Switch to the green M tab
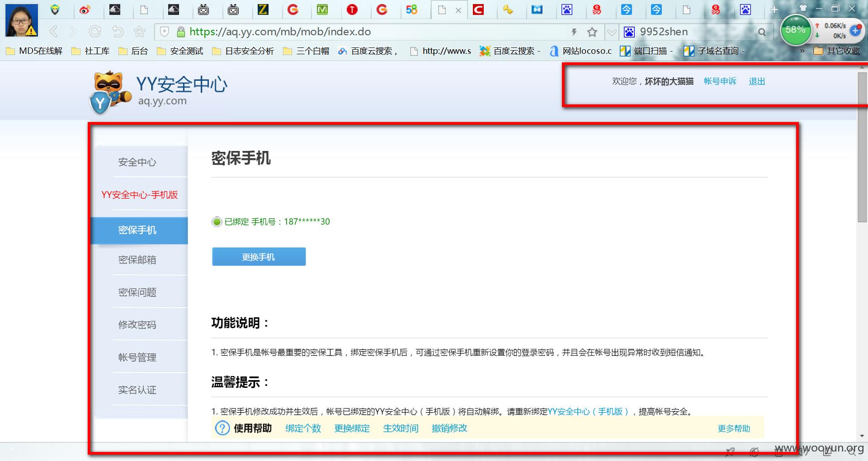 click(322, 9)
